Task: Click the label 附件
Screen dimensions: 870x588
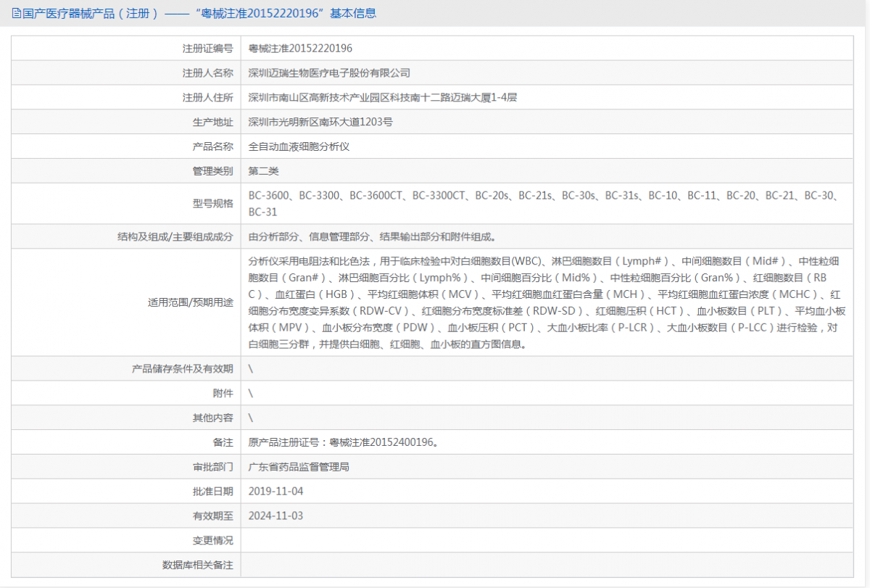Action: pos(223,393)
